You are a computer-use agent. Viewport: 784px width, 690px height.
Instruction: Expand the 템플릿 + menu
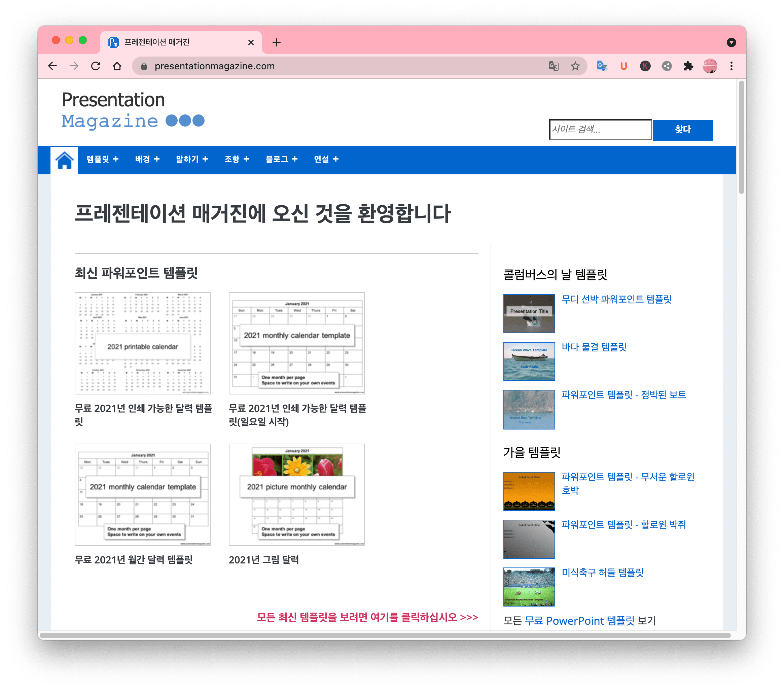(102, 159)
